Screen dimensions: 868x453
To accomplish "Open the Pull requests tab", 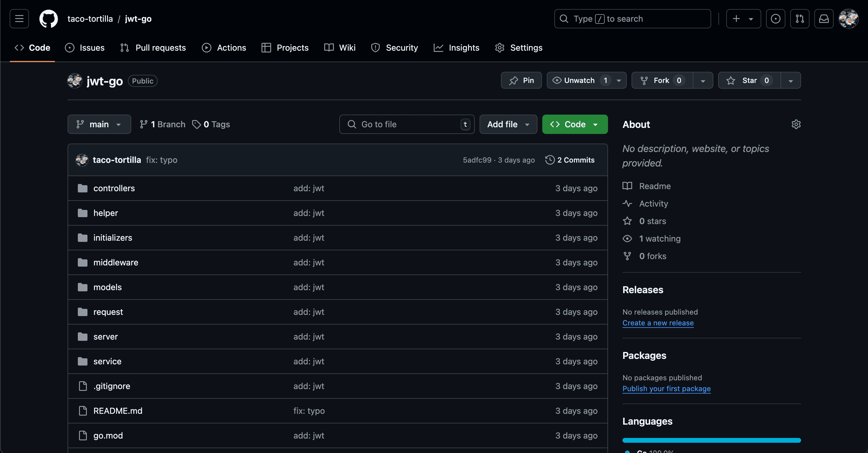I will pyautogui.click(x=153, y=48).
